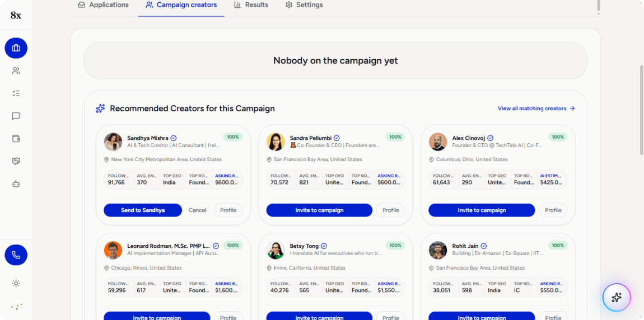
Task: Click Alex Cinovoj's AI estimate $425 value
Action: pos(551,182)
